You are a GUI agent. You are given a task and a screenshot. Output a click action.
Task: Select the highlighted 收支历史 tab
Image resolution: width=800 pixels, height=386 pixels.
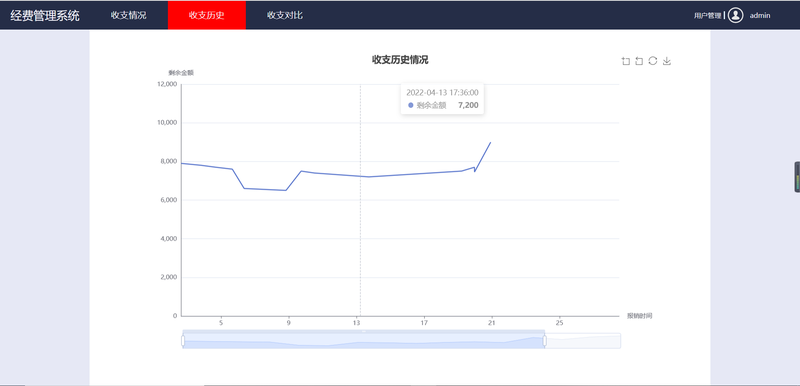[207, 15]
